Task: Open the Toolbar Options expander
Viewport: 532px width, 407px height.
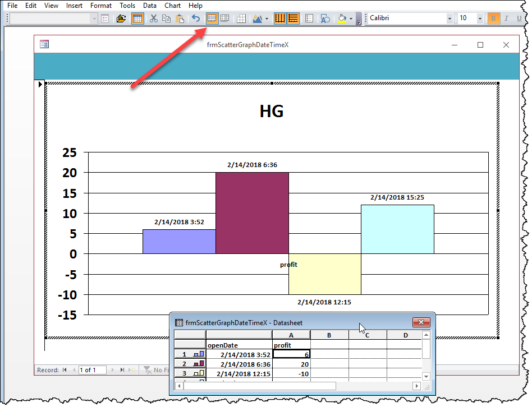Action: (x=359, y=20)
